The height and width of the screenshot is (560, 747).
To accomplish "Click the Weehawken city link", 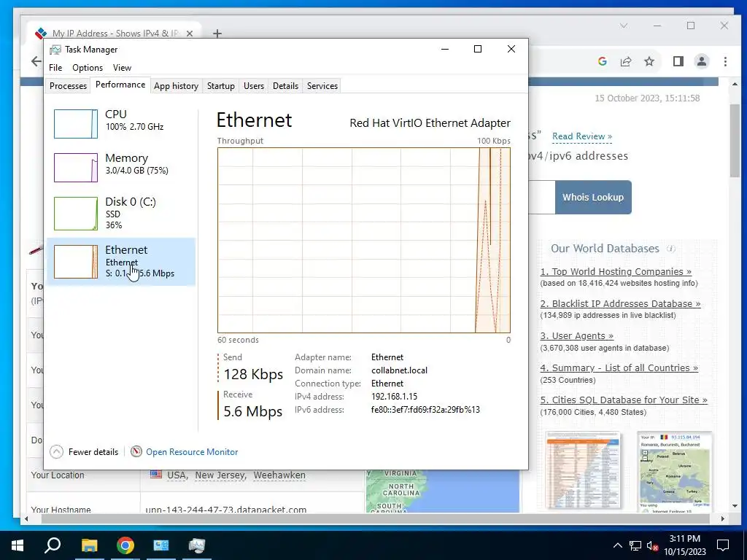I will tap(279, 475).
